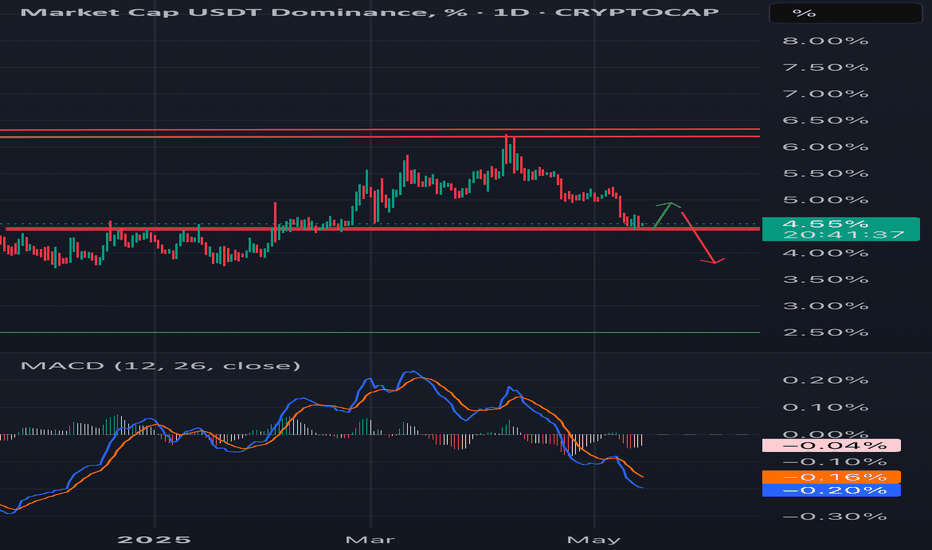Click the 2025 time axis label
Image resolution: width=932 pixels, height=550 pixels.
click(154, 540)
